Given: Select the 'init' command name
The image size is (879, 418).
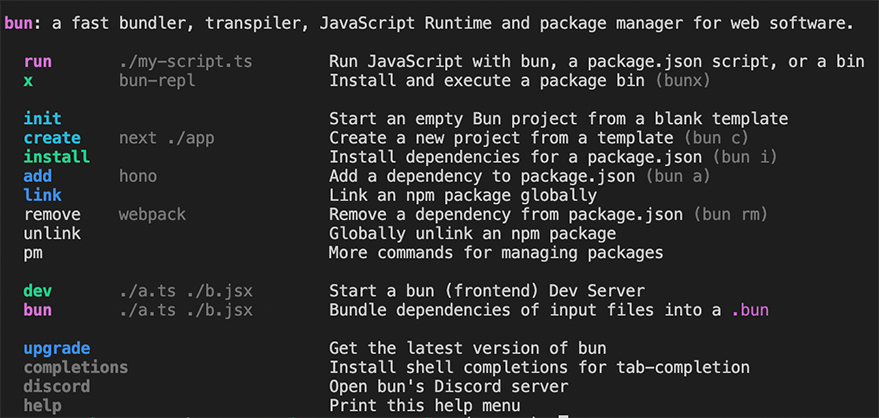Looking at the screenshot, I should (43, 119).
